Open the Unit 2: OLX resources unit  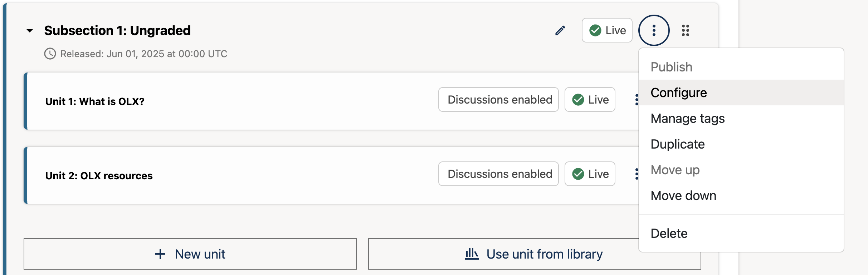[99, 176]
